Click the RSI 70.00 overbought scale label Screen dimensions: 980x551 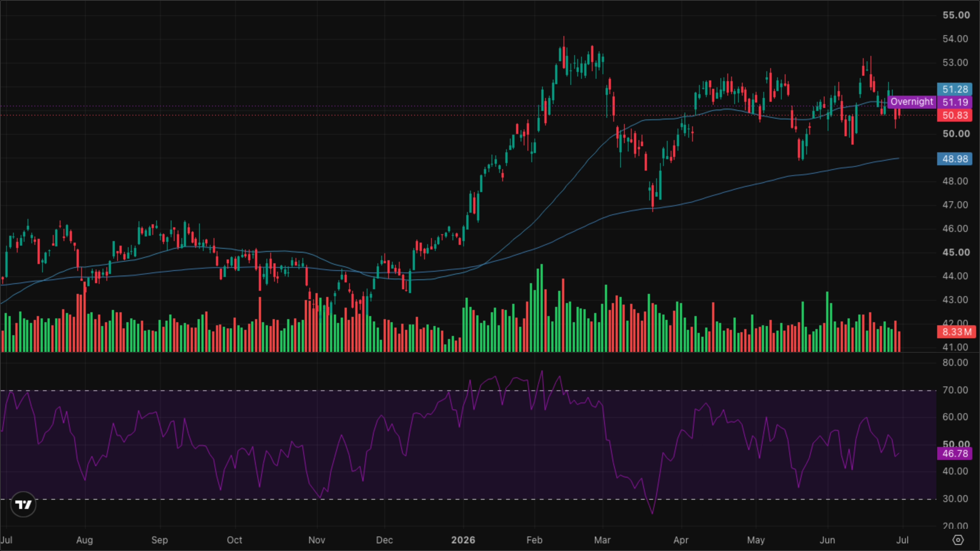(x=955, y=390)
